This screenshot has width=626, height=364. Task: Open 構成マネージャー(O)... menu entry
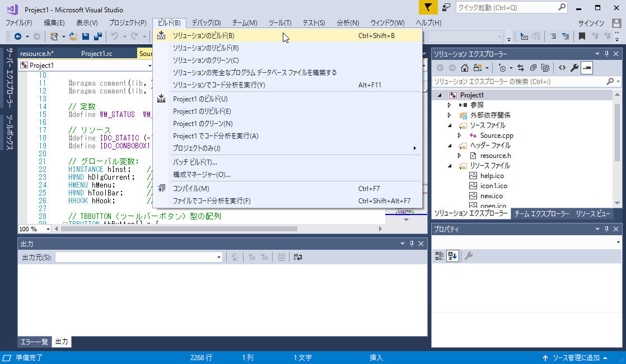tap(287, 174)
